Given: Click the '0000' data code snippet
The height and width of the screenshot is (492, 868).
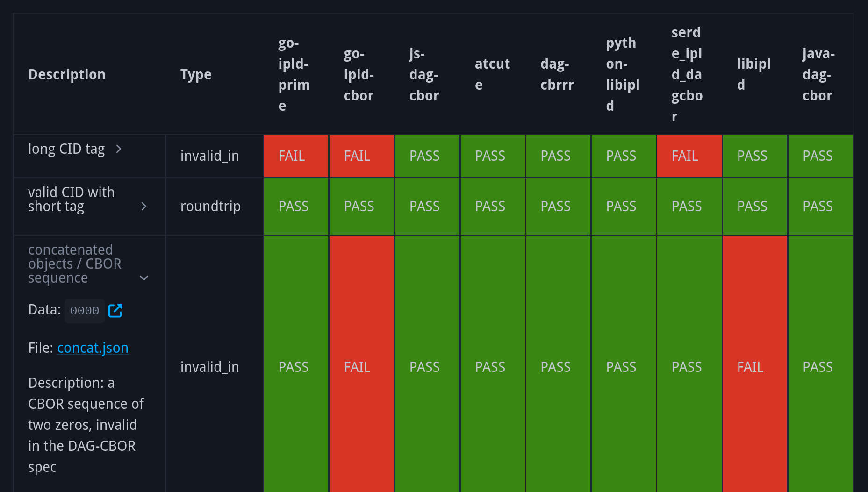Looking at the screenshot, I should pos(84,310).
